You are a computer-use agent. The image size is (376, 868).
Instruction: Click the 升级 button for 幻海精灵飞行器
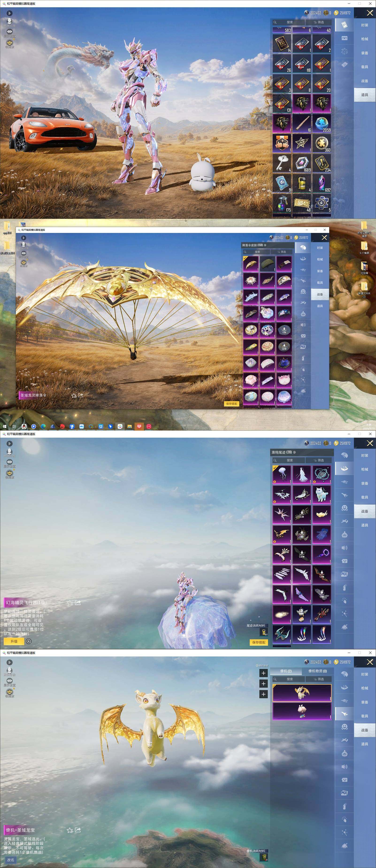[14, 641]
